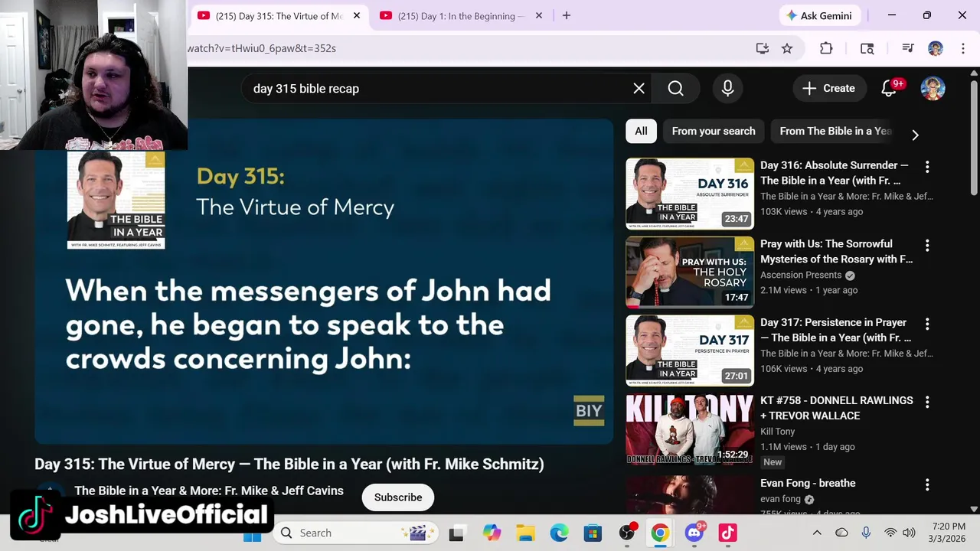Open the Kill Tony channel name

pyautogui.click(x=778, y=432)
